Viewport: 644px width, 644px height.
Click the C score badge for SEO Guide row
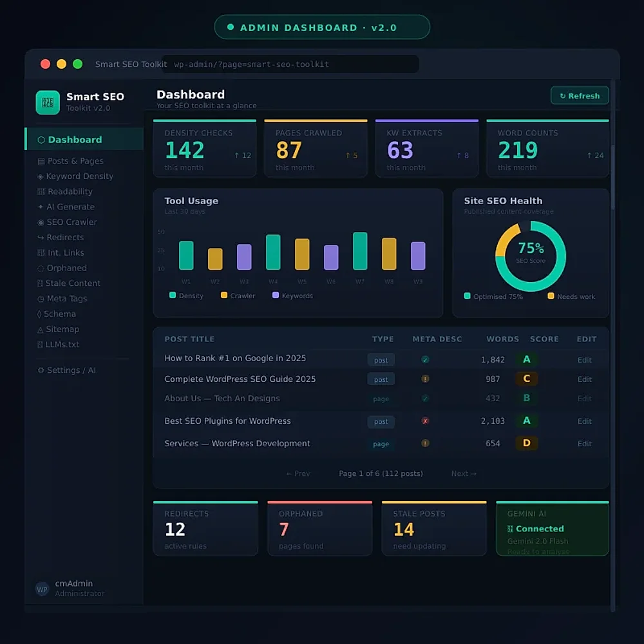[527, 378]
